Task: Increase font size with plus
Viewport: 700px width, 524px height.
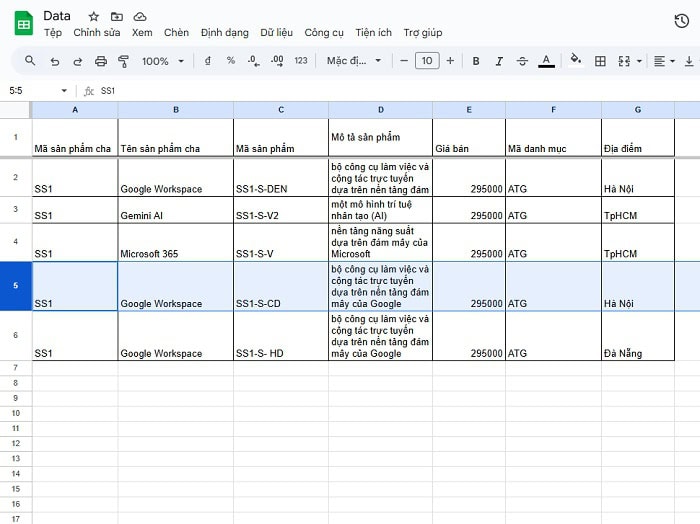Action: [450, 61]
